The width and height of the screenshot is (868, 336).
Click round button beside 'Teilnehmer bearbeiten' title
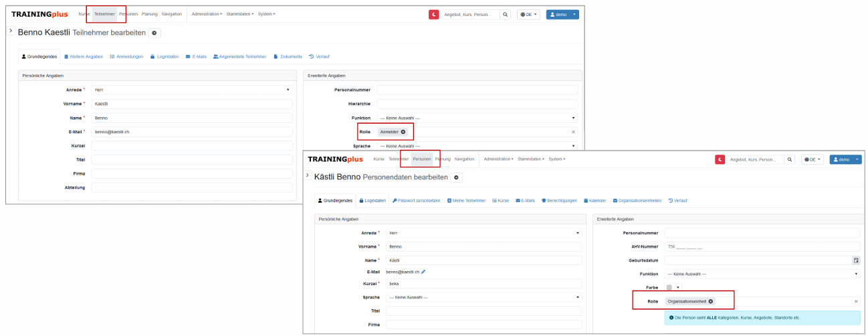pos(154,33)
